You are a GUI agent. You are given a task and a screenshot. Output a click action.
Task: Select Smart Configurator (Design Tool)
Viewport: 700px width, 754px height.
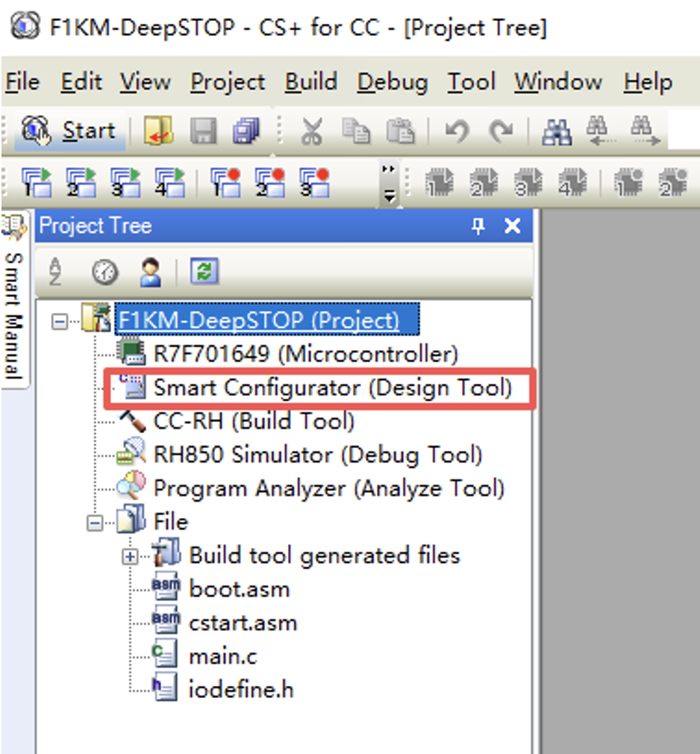(x=332, y=388)
